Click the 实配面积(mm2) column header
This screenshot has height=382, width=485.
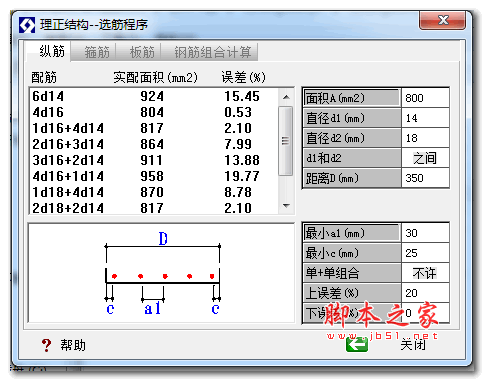[x=155, y=77]
